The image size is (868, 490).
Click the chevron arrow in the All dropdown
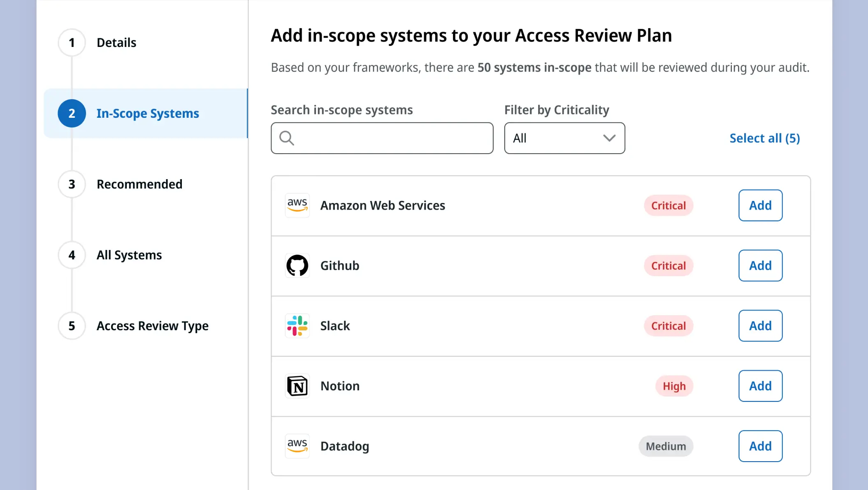coord(609,138)
